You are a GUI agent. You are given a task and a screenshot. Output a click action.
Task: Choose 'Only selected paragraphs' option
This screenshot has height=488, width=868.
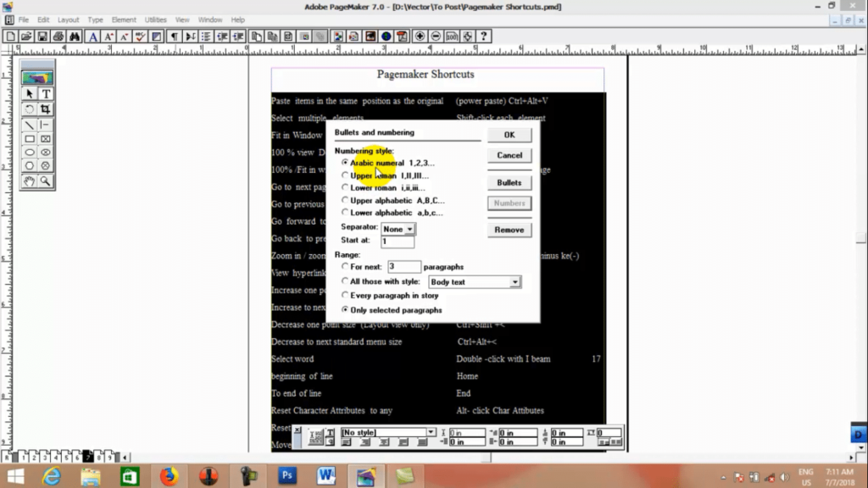(x=392, y=310)
